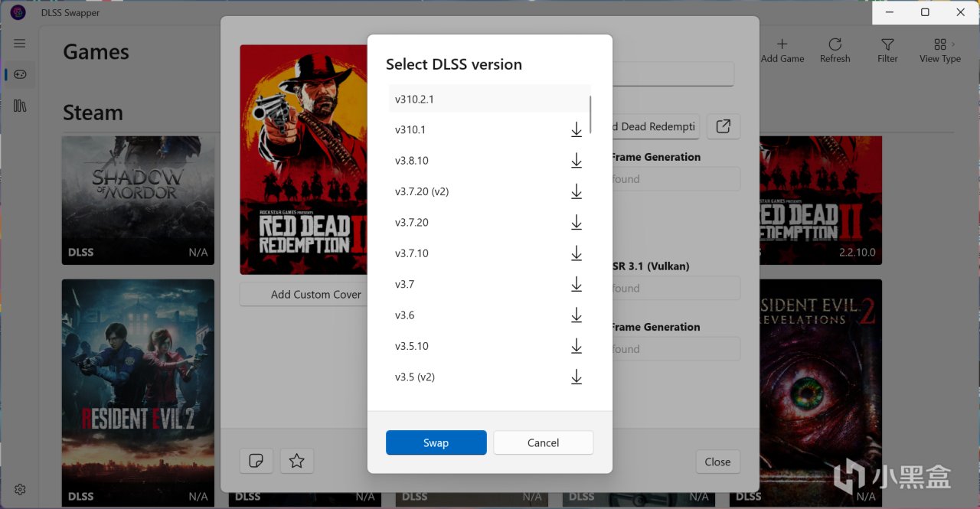Minimize the DLSS Swapper window
980x509 pixels.
tap(890, 12)
